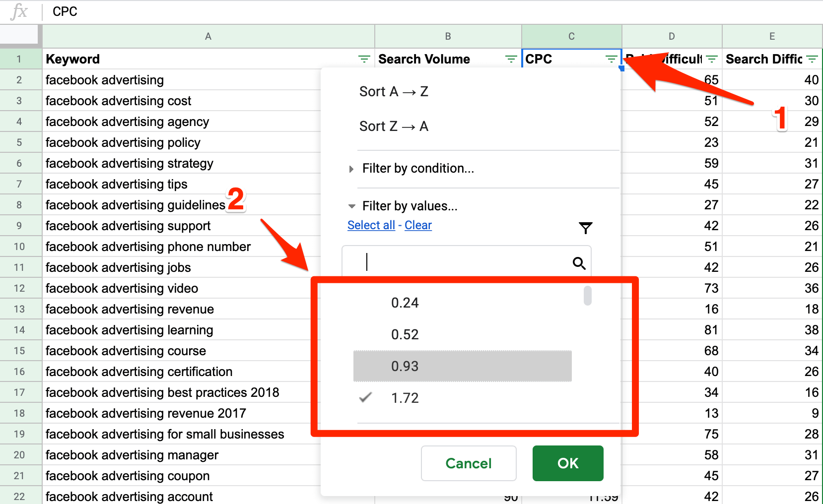The image size is (823, 504).
Task: Open the filter on the Paid Difficulty column
Action: pos(712,59)
